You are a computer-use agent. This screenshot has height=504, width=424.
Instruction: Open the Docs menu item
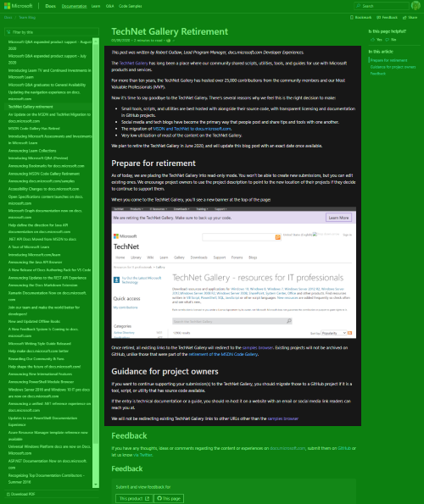point(50,6)
